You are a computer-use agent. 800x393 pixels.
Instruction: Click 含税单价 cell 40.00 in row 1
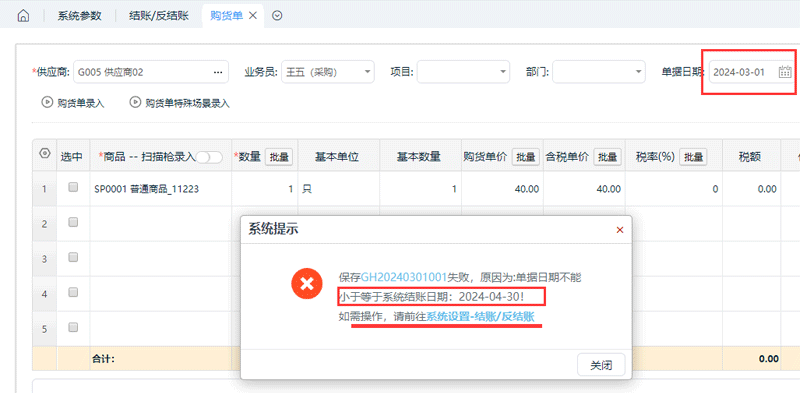(x=584, y=189)
